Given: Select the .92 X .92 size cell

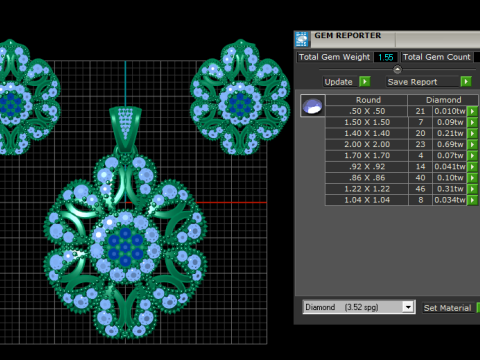Looking at the screenshot, I should (x=367, y=167).
